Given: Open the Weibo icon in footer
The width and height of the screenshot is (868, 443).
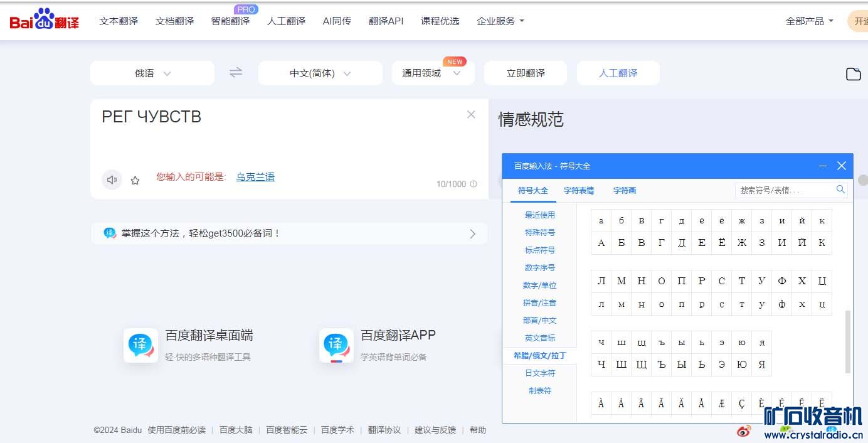Looking at the screenshot, I should coord(744,430).
